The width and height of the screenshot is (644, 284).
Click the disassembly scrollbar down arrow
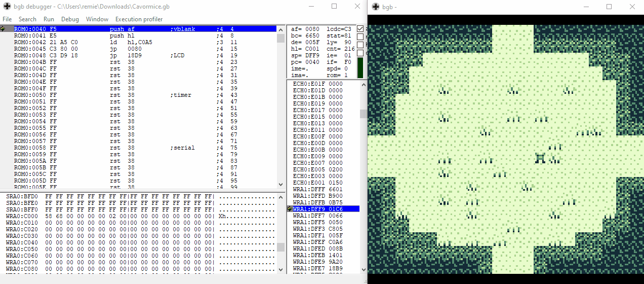(x=280, y=185)
